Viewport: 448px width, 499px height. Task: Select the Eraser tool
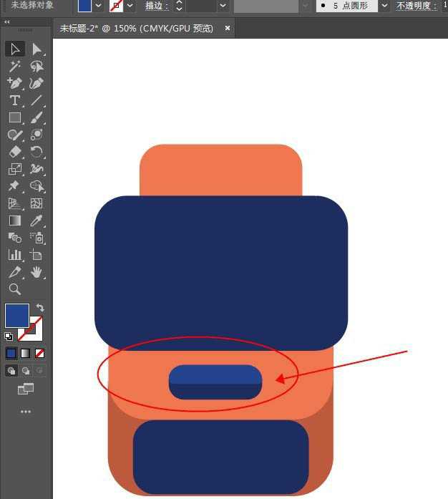14,152
